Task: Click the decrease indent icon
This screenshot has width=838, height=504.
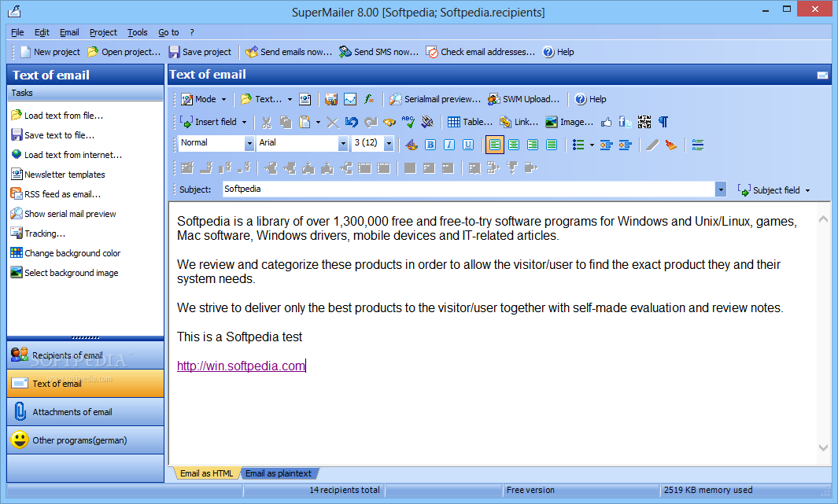Action: click(606, 145)
